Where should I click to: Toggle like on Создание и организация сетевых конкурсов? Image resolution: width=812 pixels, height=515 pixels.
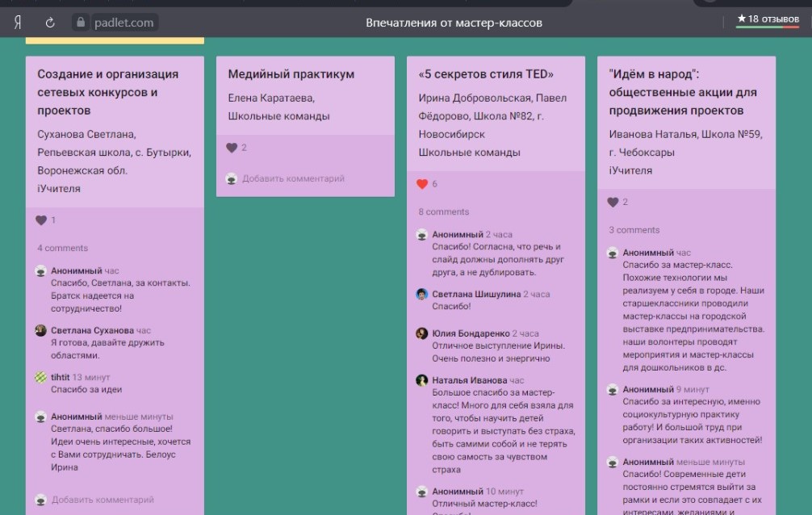click(x=41, y=220)
